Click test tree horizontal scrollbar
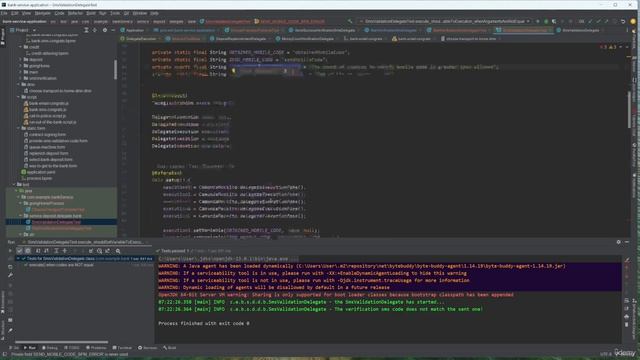640x360 pixels. (62, 342)
